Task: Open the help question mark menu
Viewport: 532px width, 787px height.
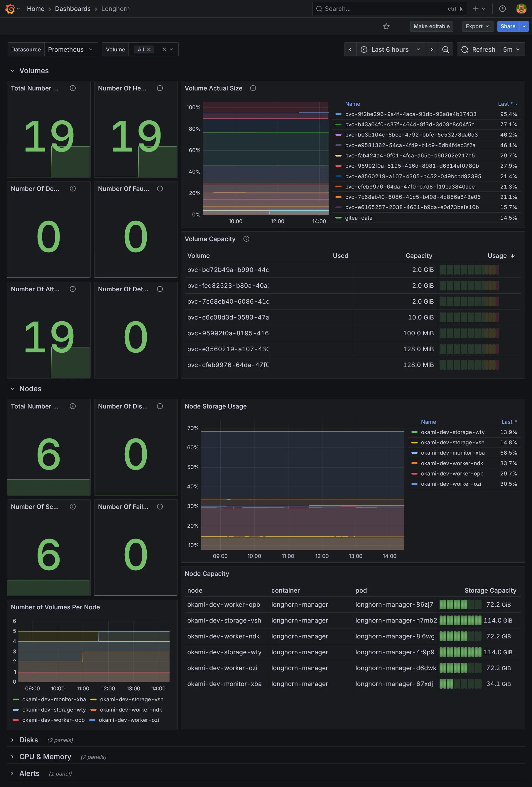Action: (x=502, y=9)
